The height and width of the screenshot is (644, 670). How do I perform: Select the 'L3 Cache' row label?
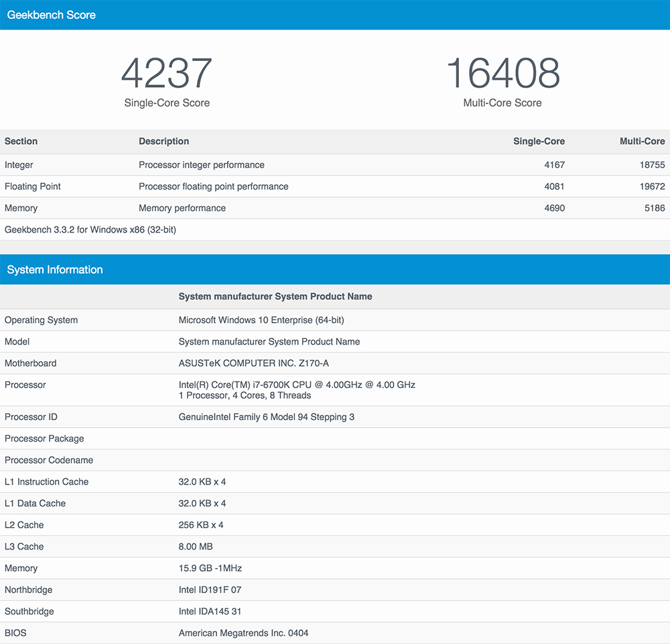point(24,547)
